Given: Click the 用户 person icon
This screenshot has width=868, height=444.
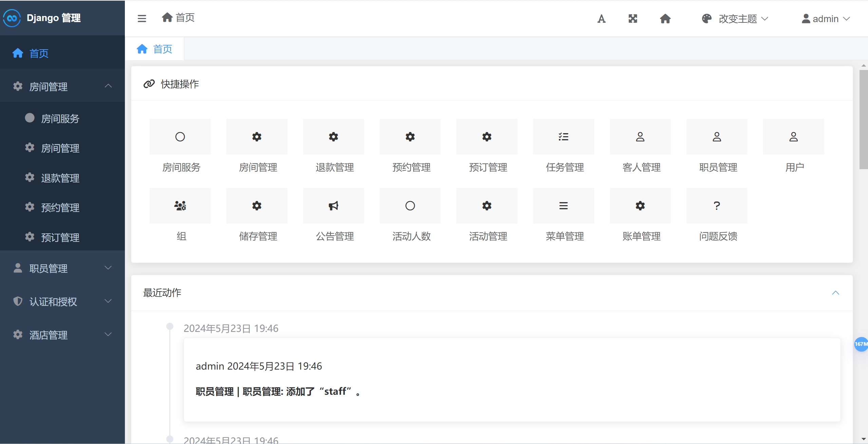Looking at the screenshot, I should (x=794, y=137).
